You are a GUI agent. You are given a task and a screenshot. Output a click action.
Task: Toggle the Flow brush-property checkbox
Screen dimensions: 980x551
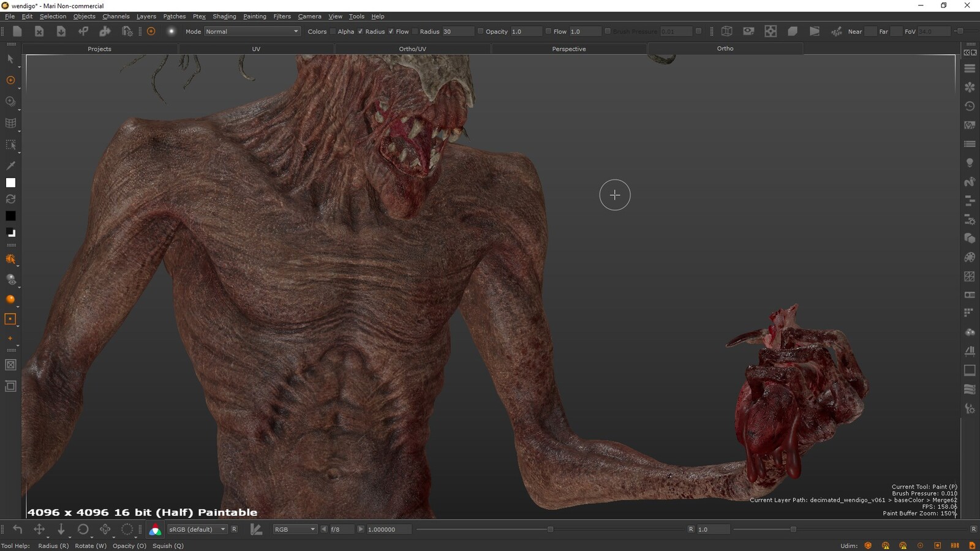(x=415, y=31)
